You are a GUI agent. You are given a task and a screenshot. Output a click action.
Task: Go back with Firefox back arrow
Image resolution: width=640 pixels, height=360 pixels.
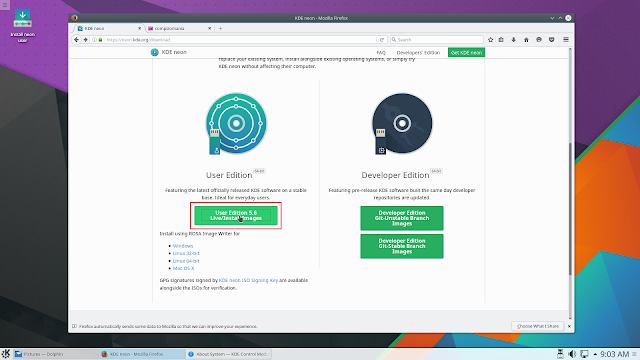76,40
